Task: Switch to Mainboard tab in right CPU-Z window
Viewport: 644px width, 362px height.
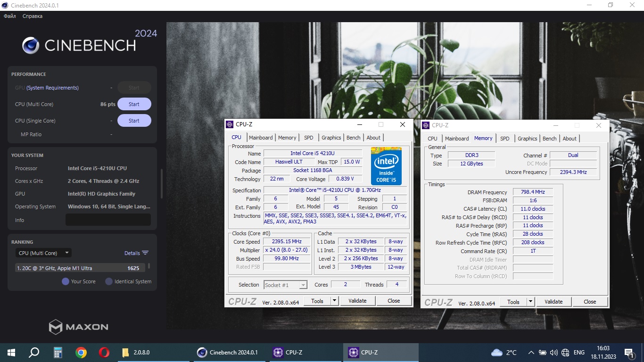Action: (x=457, y=139)
